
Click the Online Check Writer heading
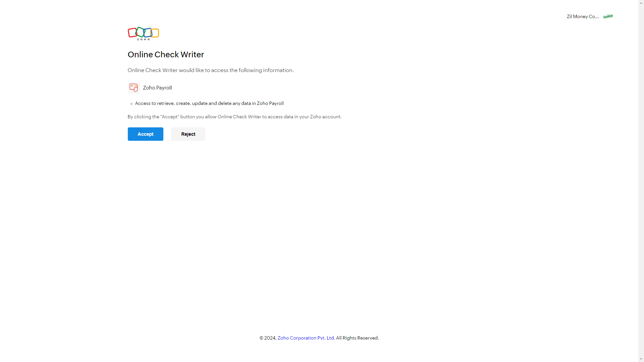coord(166,55)
